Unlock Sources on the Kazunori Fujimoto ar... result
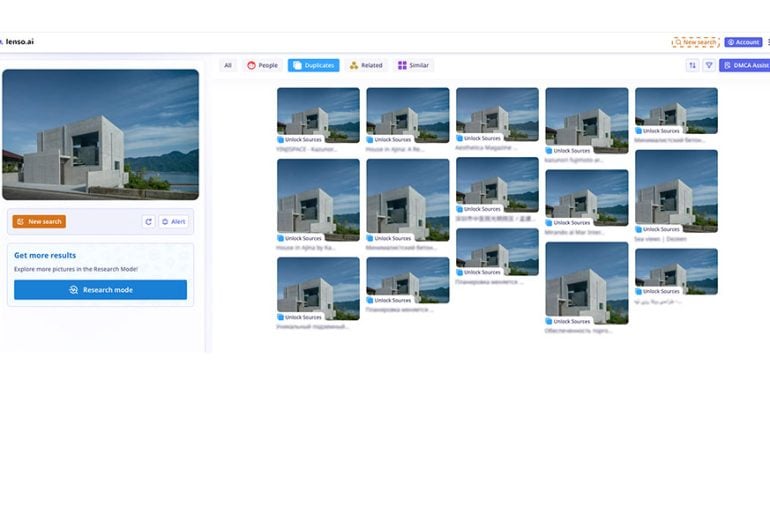 (568, 151)
